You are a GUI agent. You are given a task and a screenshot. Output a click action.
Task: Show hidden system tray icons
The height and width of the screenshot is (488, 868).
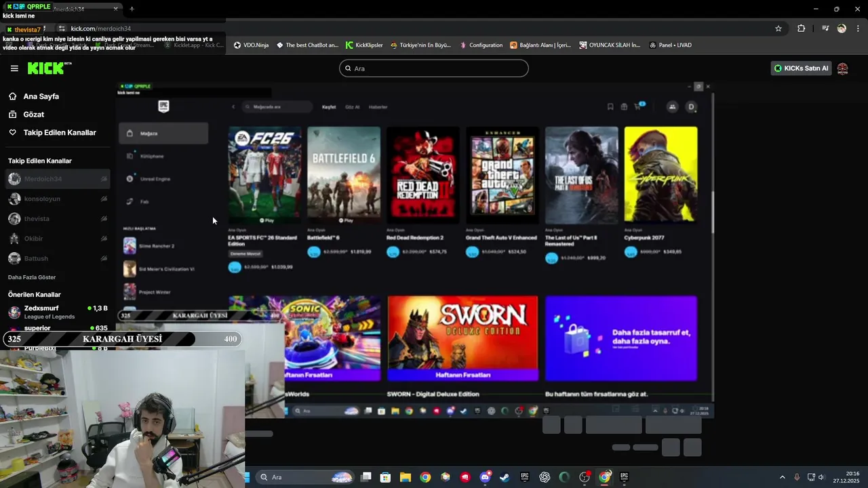(782, 477)
